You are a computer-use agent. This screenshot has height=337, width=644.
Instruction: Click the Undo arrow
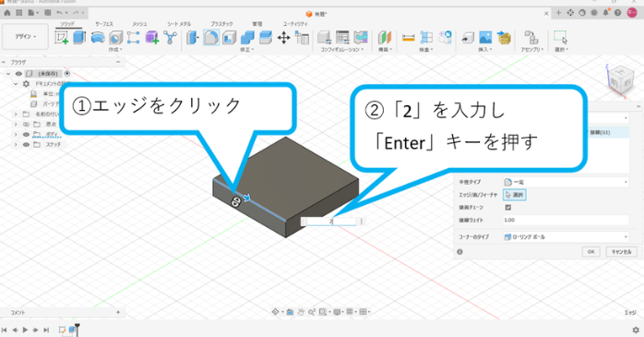[x=60, y=13]
